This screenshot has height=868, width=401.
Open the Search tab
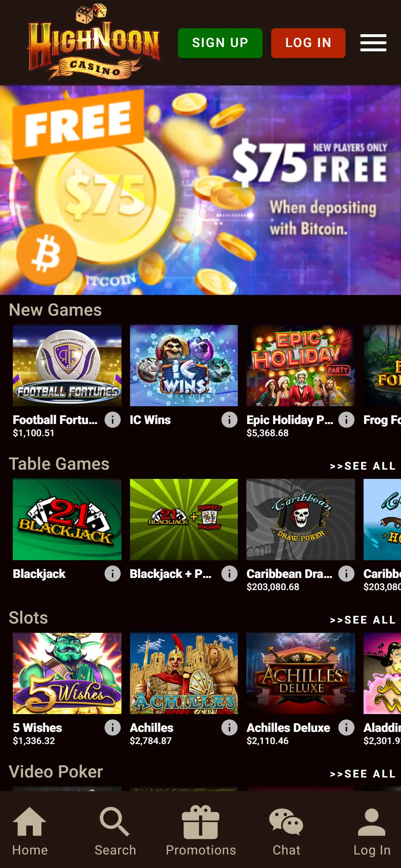115,831
